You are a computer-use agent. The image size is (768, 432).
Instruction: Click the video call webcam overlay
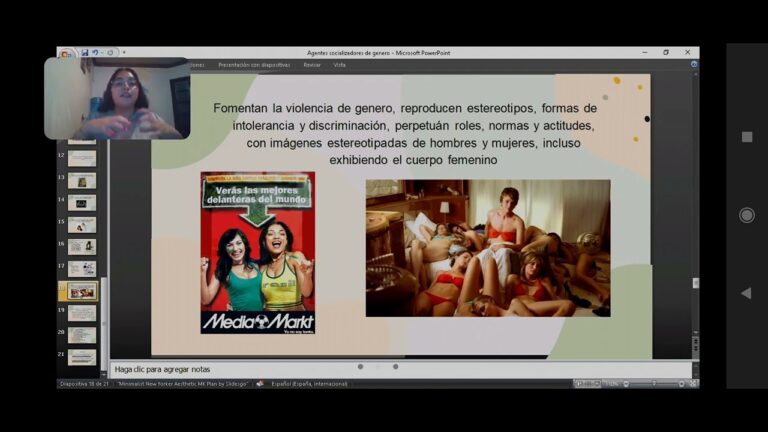coord(117,98)
